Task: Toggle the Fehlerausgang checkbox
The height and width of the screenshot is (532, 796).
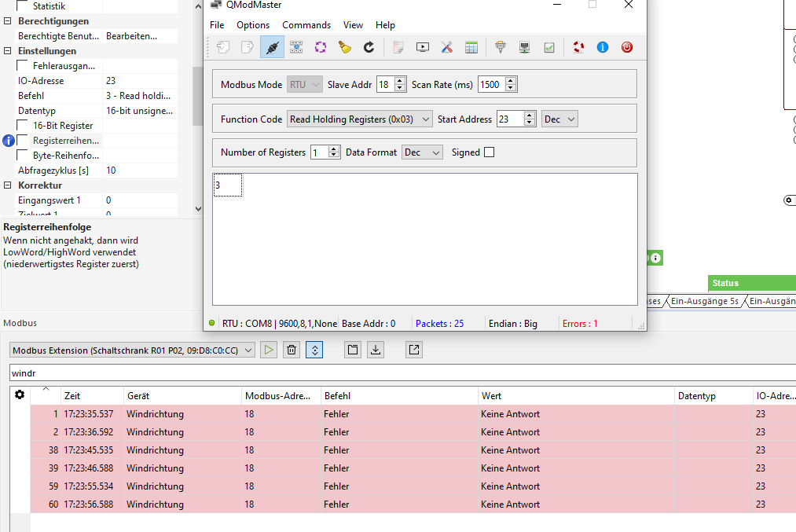Action: click(22, 66)
